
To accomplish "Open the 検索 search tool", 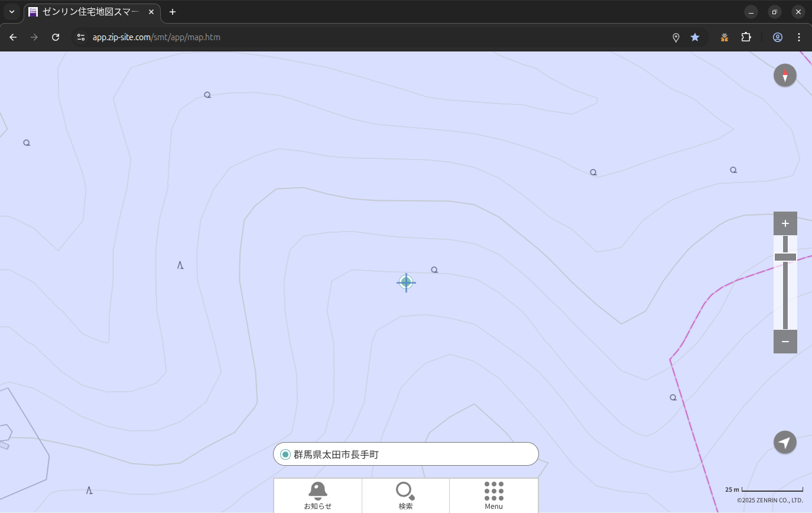I will pyautogui.click(x=405, y=495).
